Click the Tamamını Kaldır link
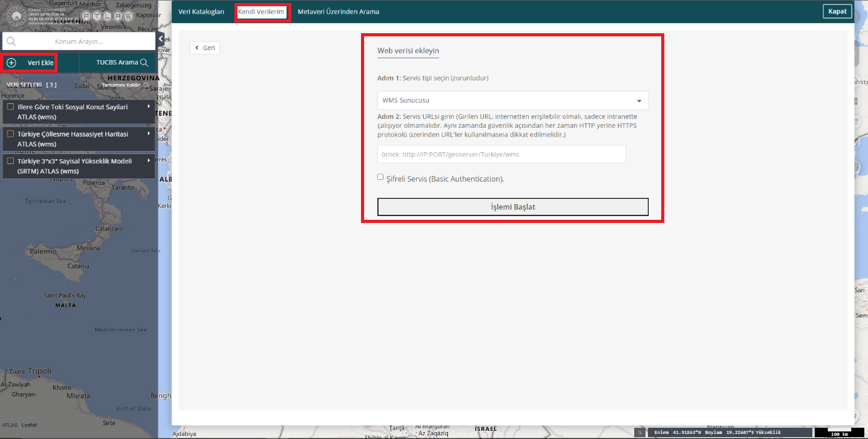The width and height of the screenshot is (868, 439). point(121,85)
